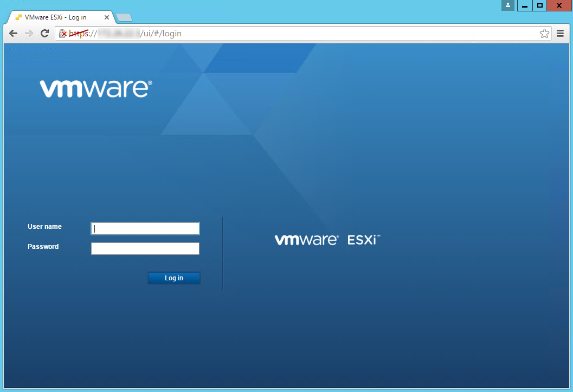Focus the User name input field
573x392 pixels.
point(145,228)
